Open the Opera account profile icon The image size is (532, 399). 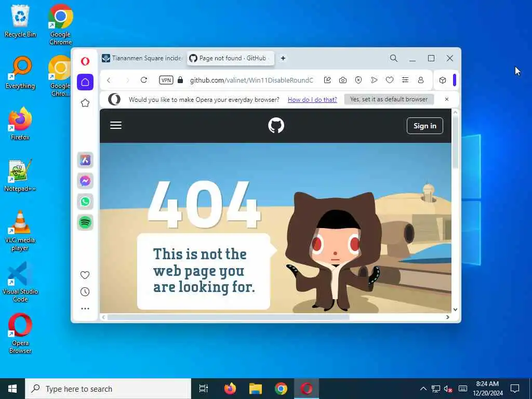click(x=421, y=80)
